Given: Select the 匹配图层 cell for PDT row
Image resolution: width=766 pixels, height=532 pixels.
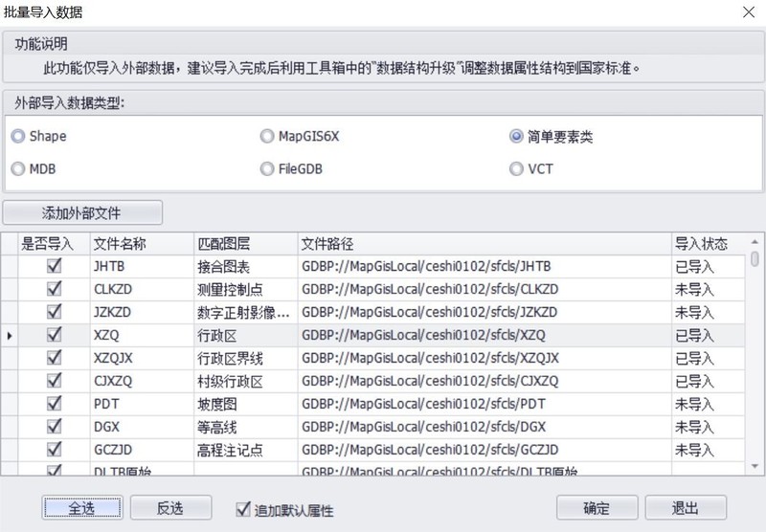Looking at the screenshot, I should pos(244,404).
